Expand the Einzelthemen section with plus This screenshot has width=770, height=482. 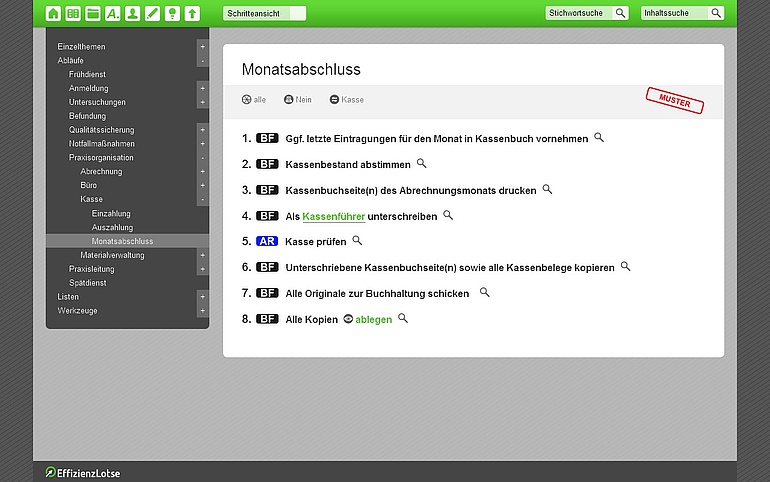tap(202, 47)
